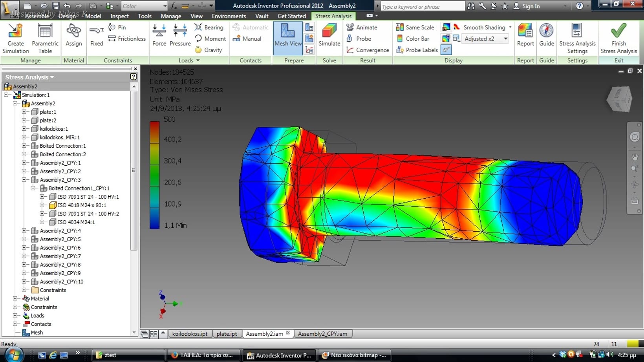Screen dimensions: 644x362
Task: Open the Environments ribbon tab
Action: click(x=229, y=16)
